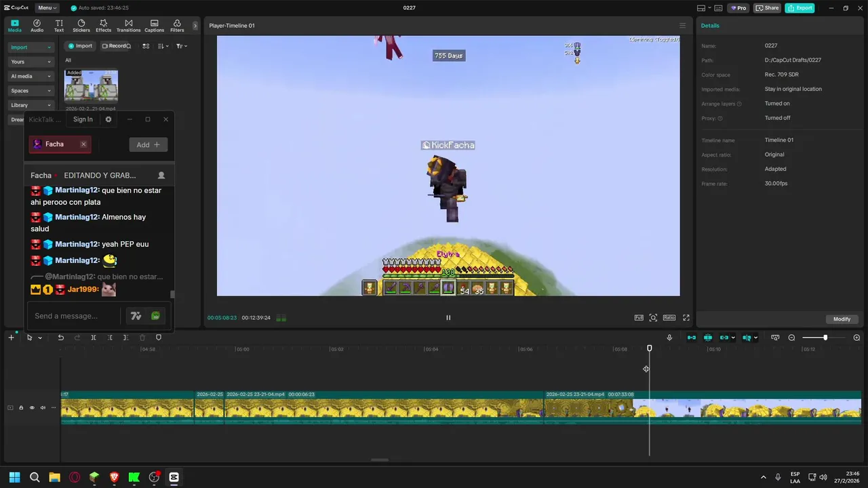
Task: Expand the Yours sidebar section
Action: pos(31,62)
